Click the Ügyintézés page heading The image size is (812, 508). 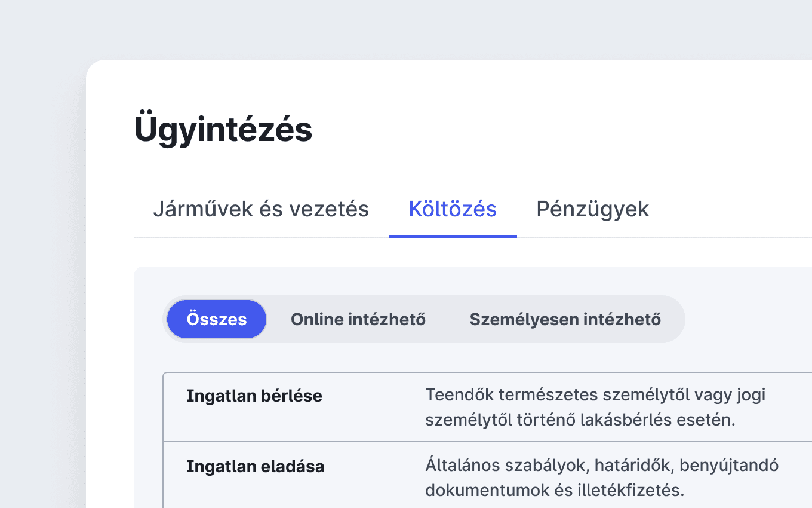[x=223, y=129]
